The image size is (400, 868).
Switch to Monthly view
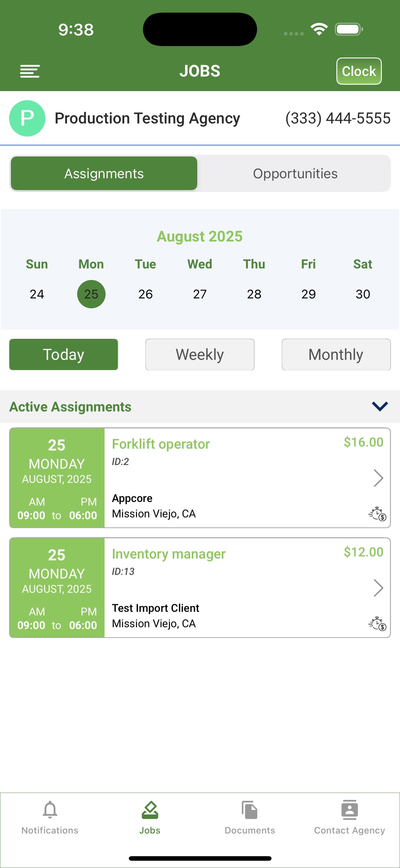click(x=336, y=354)
